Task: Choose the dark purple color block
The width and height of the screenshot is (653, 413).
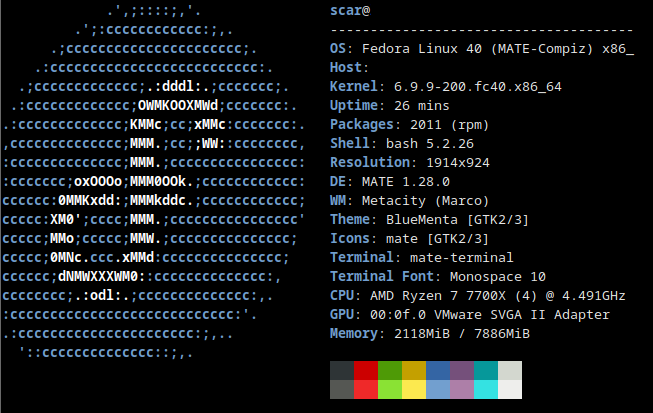Action: (462, 370)
